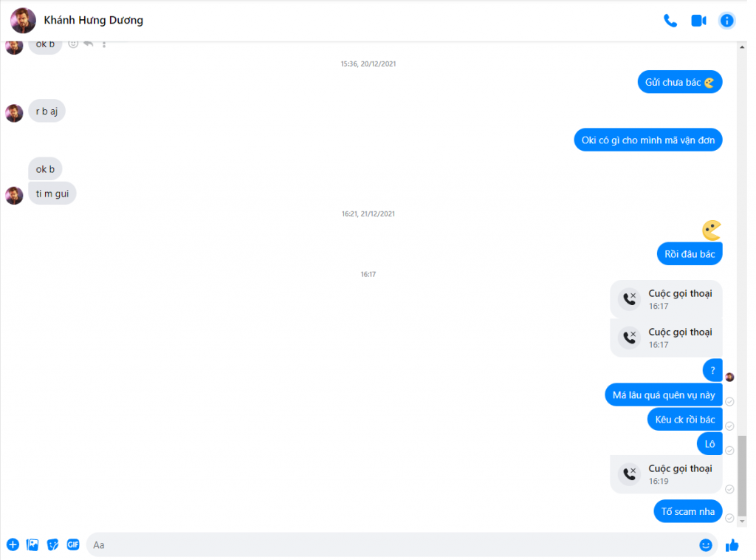Open the emoji picker in the message box
The height and width of the screenshot is (560, 756).
click(x=705, y=545)
